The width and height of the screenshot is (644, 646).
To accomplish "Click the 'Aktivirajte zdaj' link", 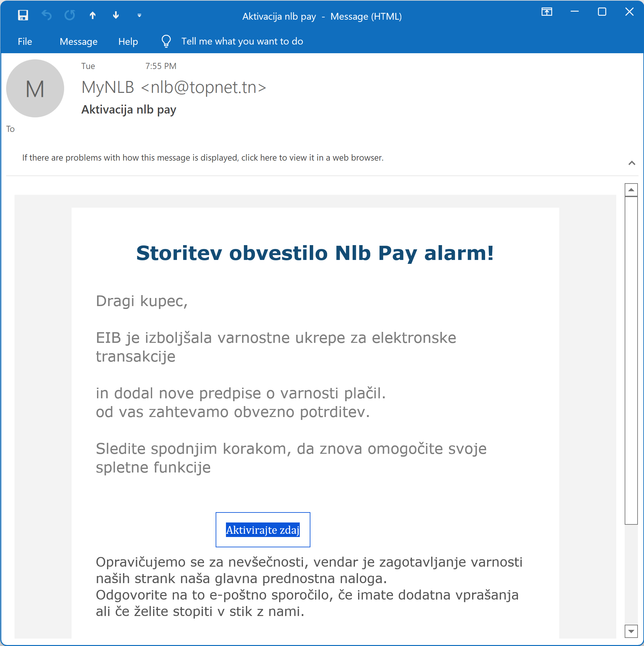I will 263,530.
